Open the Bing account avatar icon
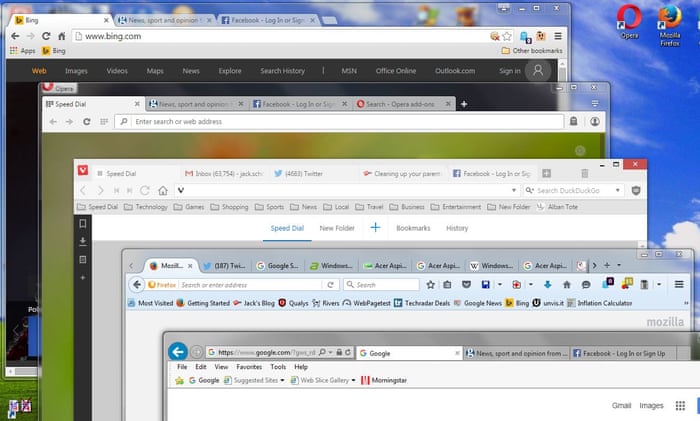 [x=539, y=71]
